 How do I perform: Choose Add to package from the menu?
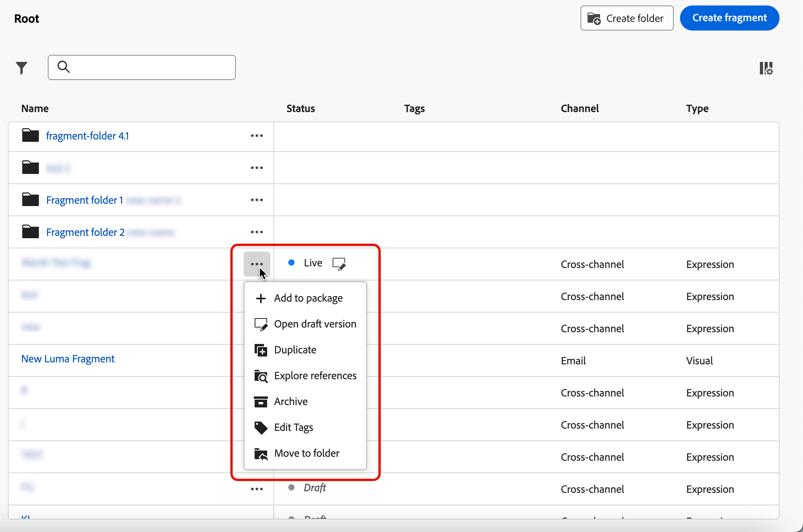(x=308, y=298)
